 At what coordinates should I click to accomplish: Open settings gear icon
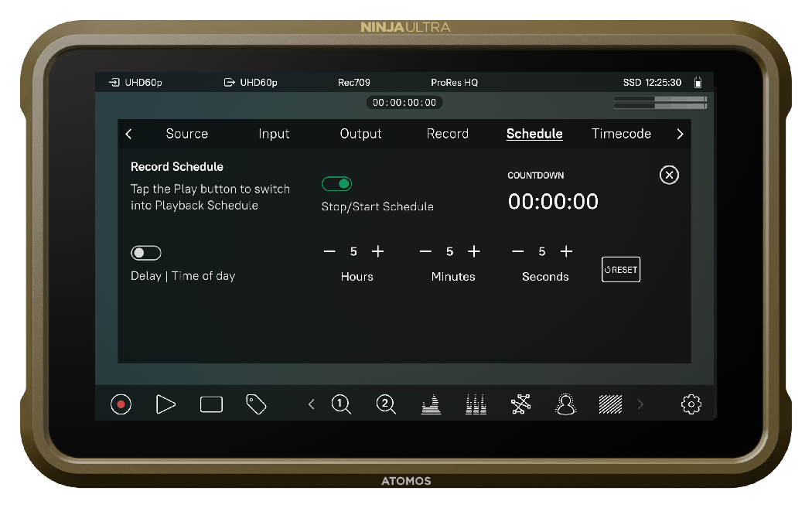[x=691, y=404]
